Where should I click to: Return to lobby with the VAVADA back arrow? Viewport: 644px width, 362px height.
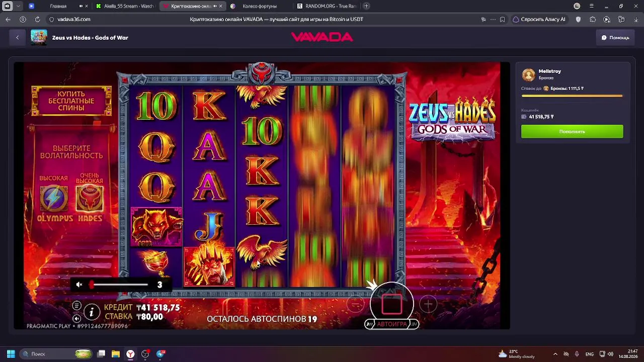(x=17, y=37)
